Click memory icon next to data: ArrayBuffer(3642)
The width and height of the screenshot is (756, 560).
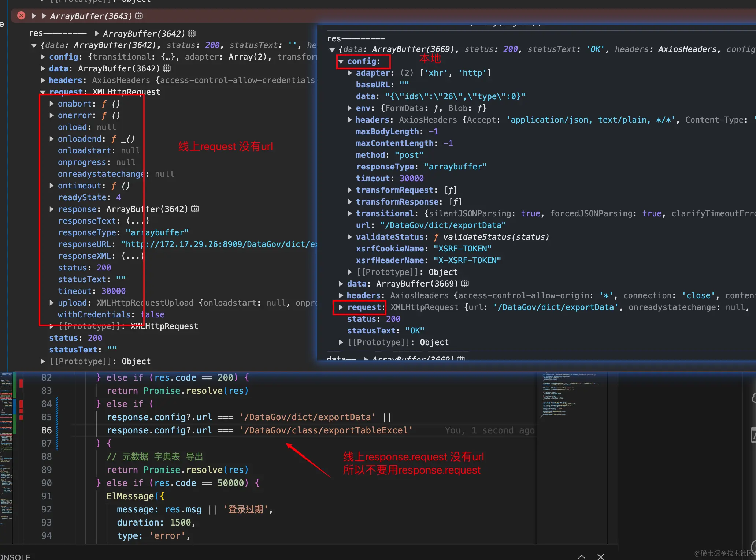tap(167, 68)
